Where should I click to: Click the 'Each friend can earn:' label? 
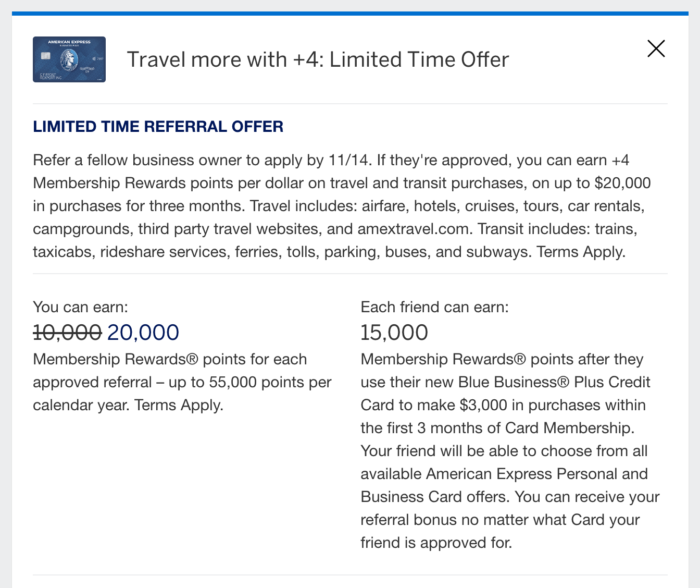point(434,307)
